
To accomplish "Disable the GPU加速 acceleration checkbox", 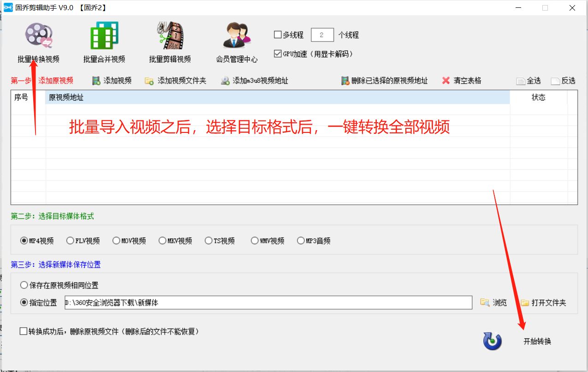I will (x=278, y=54).
